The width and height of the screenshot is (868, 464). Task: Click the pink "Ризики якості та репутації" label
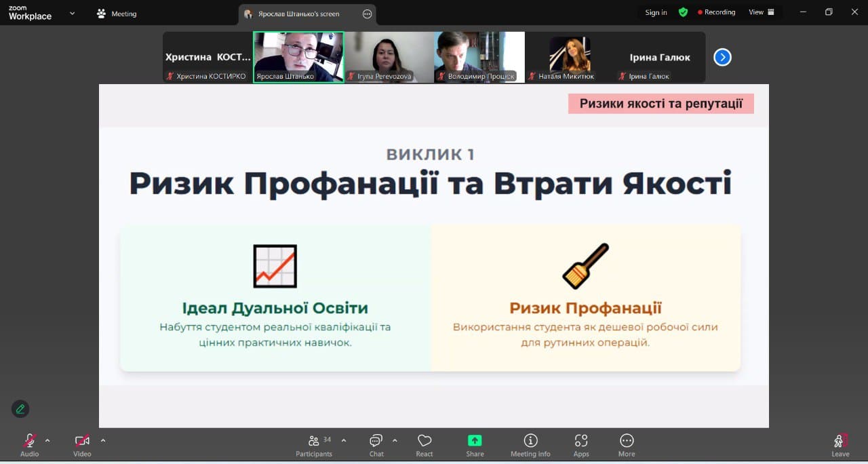pos(661,104)
